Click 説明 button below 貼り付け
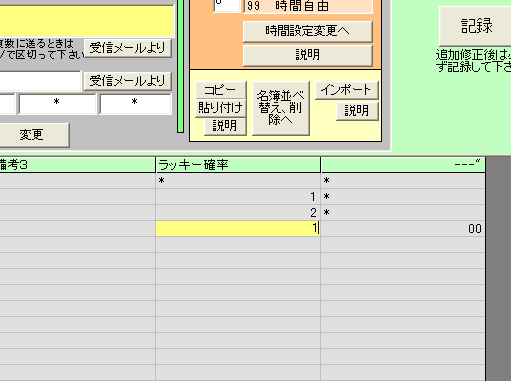Screen dimensions: 511x381 225,126
